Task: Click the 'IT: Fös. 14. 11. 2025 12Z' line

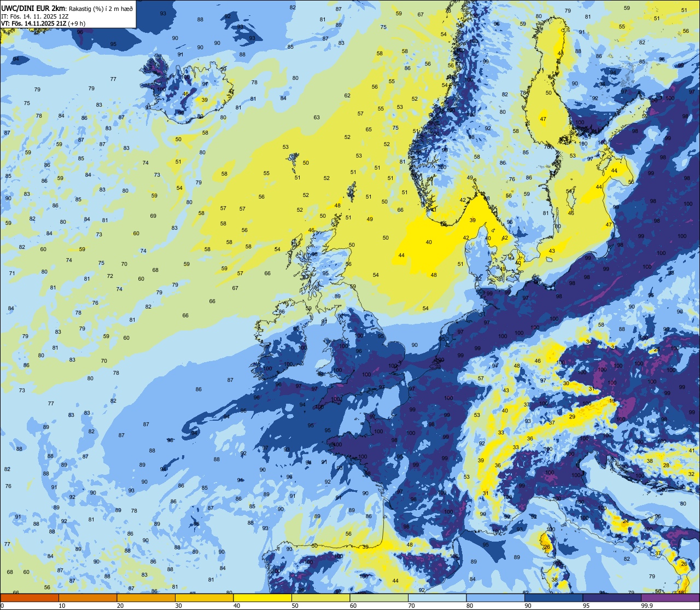Action: [x=35, y=16]
